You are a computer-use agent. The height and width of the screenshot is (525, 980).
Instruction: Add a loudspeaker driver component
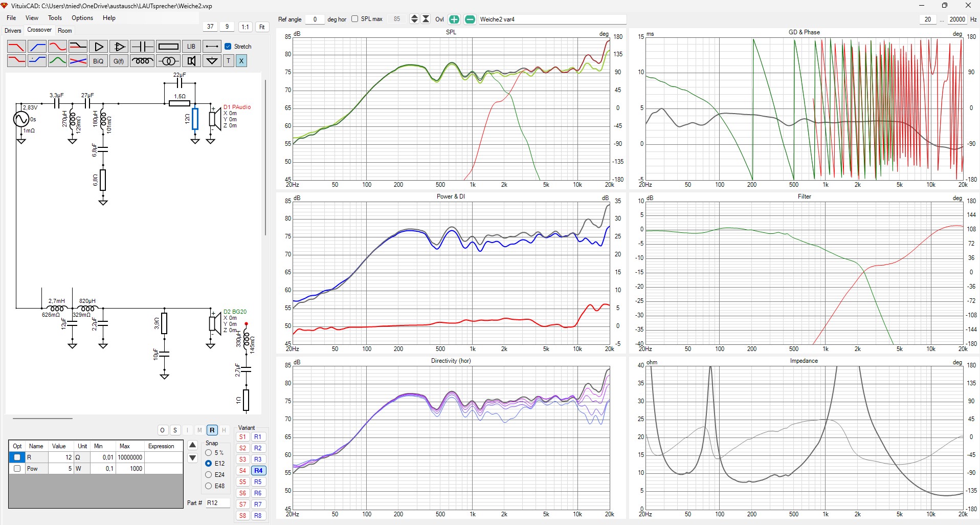191,61
